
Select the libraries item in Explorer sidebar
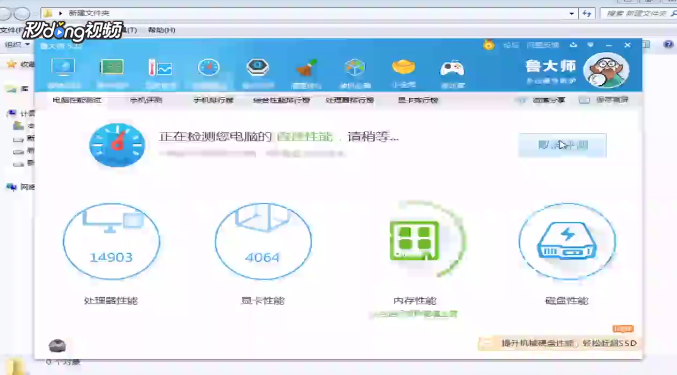(x=16, y=89)
